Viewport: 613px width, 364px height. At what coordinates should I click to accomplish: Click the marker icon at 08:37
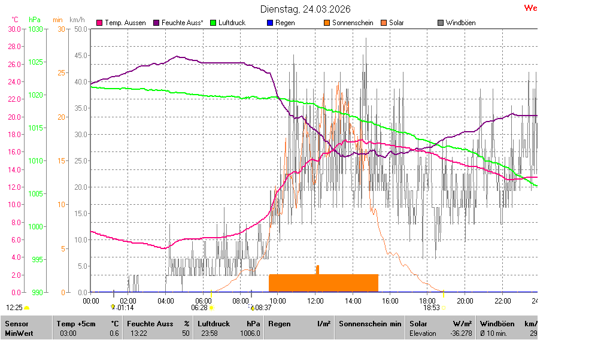tap(253, 308)
